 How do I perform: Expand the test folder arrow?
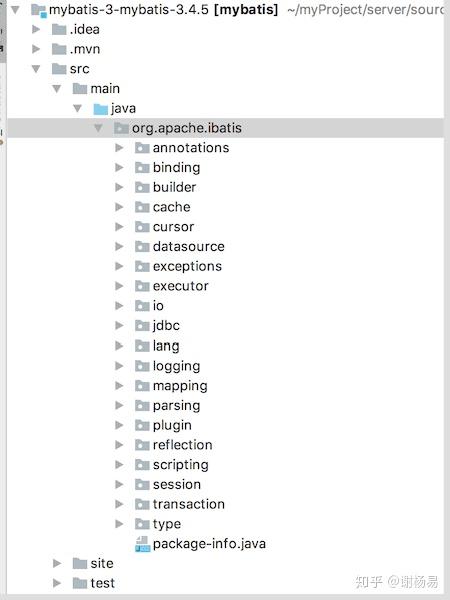pos(57,583)
